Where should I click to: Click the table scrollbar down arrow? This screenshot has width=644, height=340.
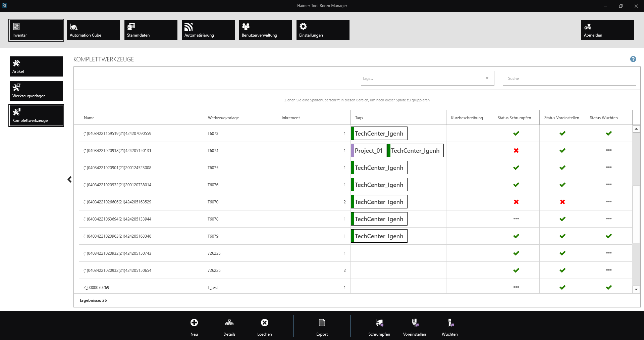click(x=636, y=289)
